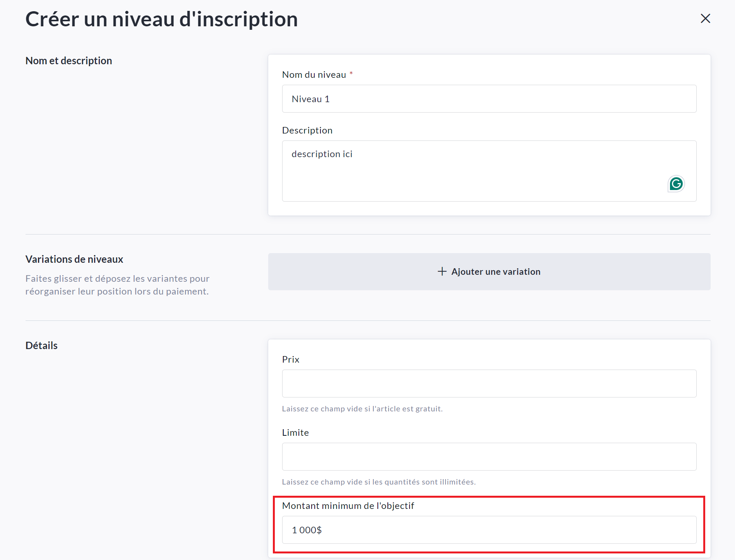Click the Prix field label

(290, 360)
